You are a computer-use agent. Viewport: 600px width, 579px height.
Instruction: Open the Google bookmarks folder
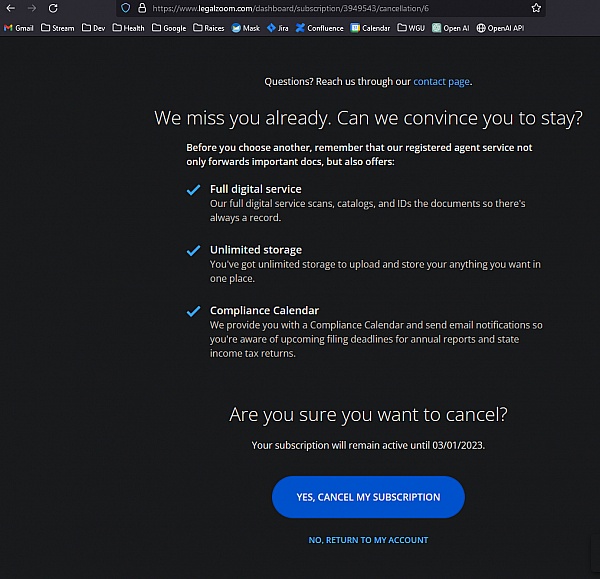[169, 28]
